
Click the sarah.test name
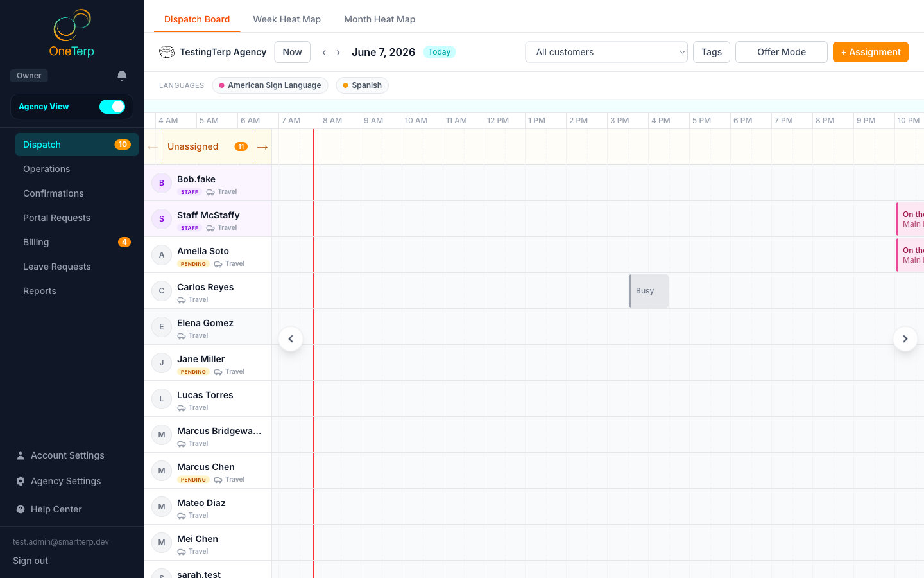[x=199, y=574]
